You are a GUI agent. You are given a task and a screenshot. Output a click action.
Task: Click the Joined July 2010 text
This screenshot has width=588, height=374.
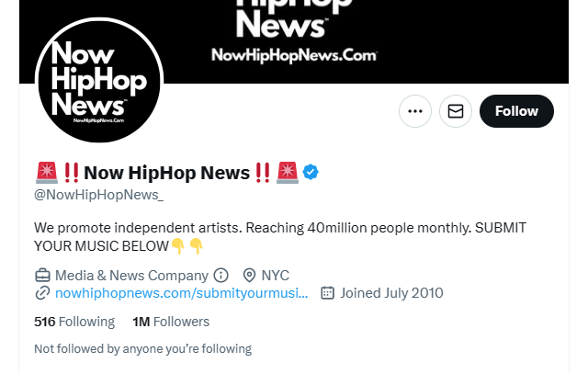[391, 293]
